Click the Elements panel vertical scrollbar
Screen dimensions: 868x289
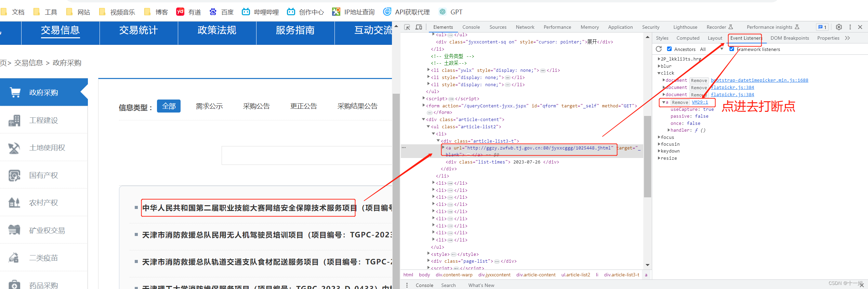tap(647, 156)
